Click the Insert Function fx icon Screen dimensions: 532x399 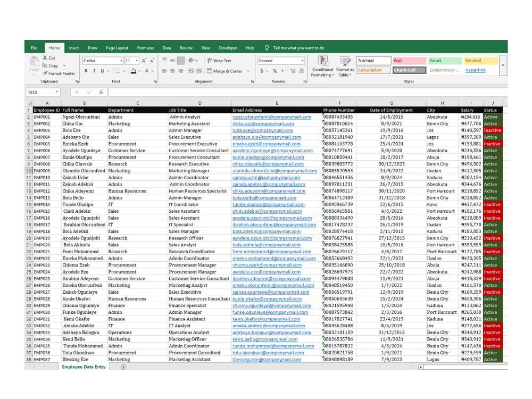(x=101, y=92)
